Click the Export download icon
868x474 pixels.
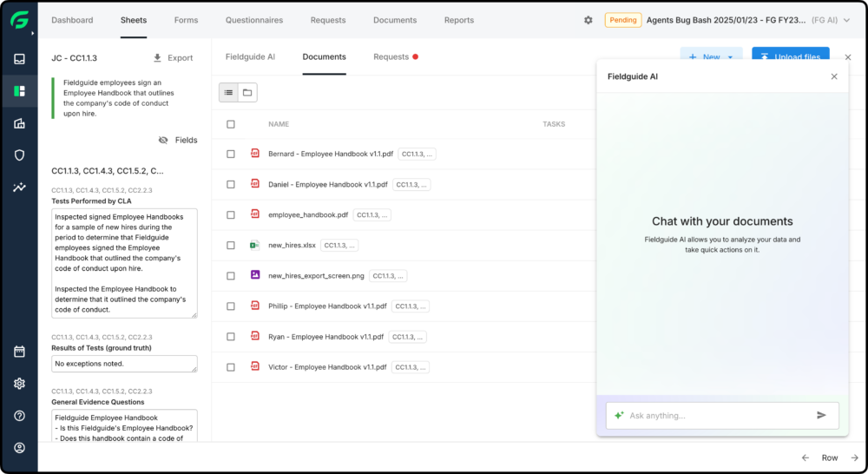157,57
